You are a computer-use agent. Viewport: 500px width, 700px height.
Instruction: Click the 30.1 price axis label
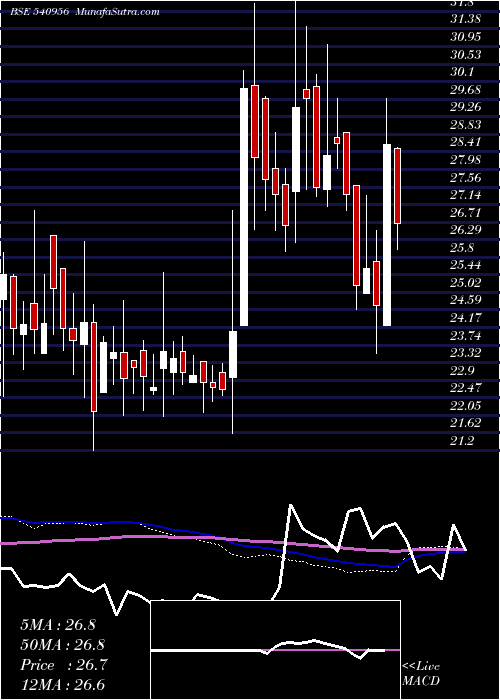tap(463, 72)
